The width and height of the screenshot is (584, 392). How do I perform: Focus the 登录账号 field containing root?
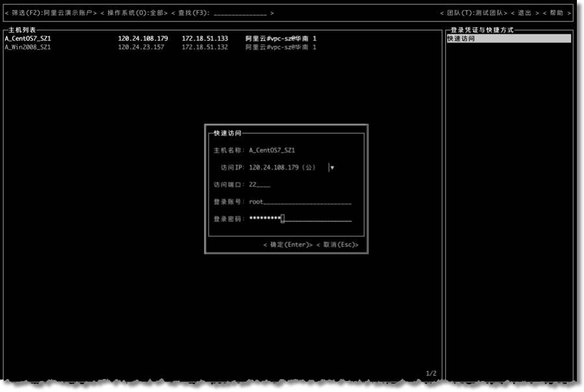[300, 202]
